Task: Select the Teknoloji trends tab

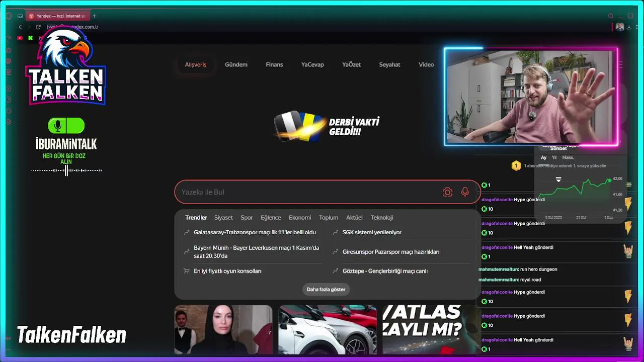Action: coord(382,218)
